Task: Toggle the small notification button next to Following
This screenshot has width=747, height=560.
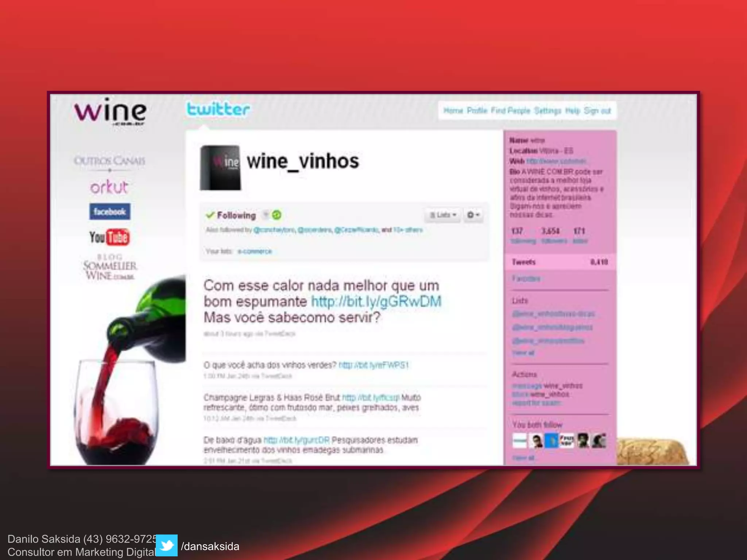Action: point(266,215)
